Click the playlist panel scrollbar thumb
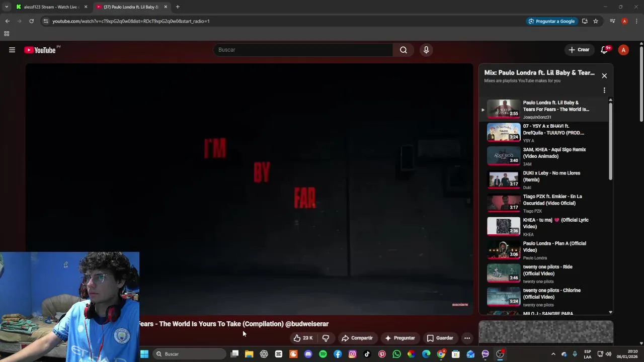The width and height of the screenshot is (644, 362). [x=611, y=141]
